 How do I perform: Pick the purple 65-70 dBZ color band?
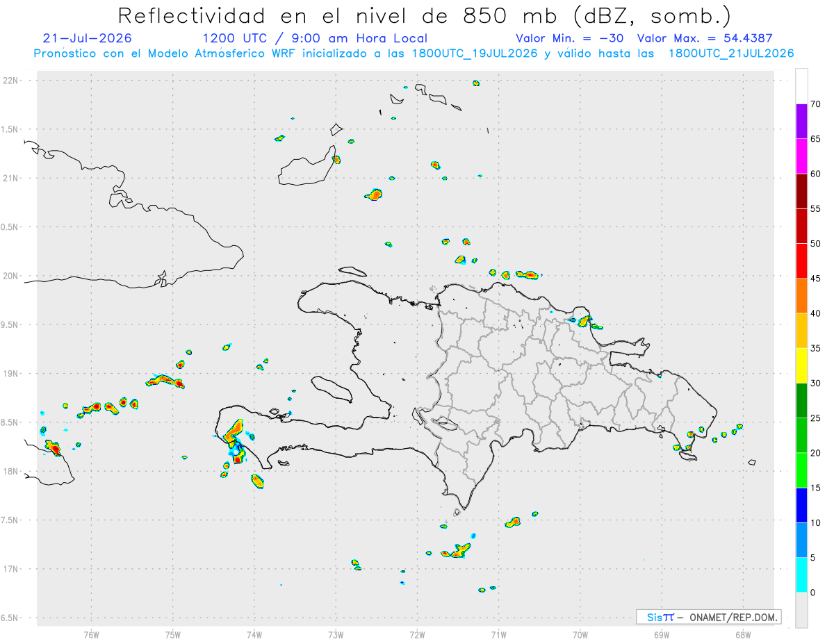801,122
